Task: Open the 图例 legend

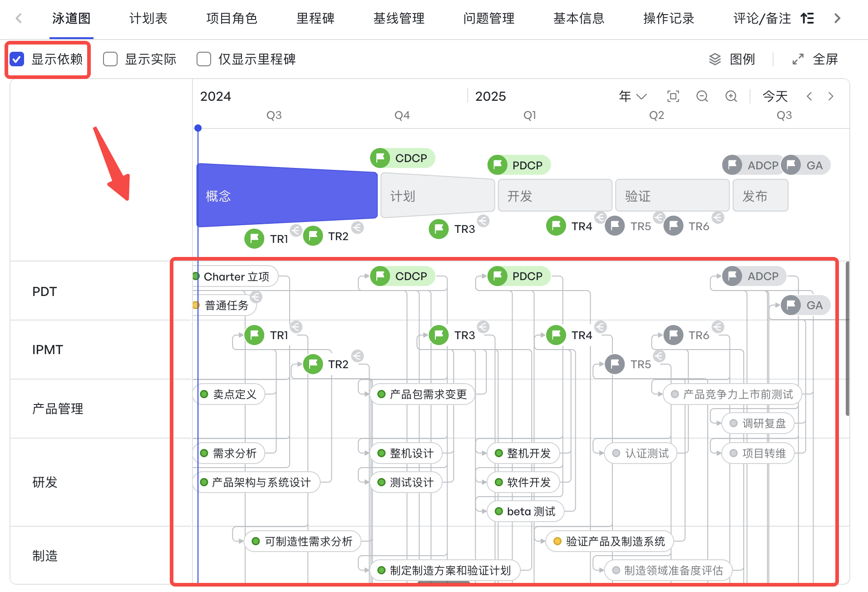Action: pyautogui.click(x=732, y=59)
